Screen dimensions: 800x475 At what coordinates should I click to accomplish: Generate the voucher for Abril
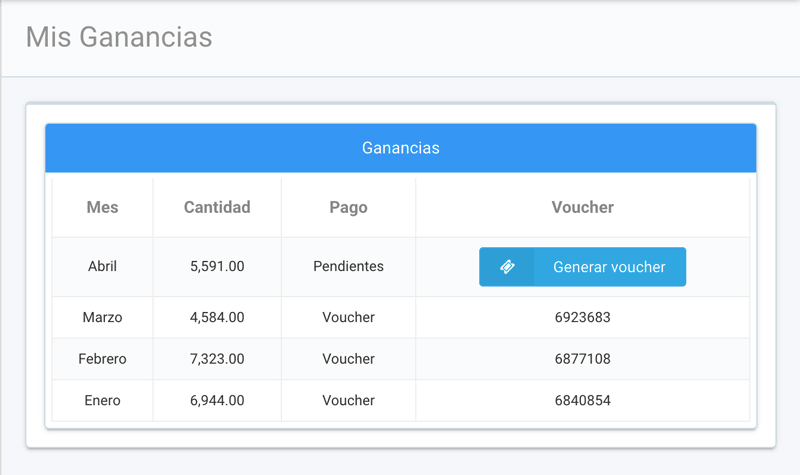[x=582, y=267]
